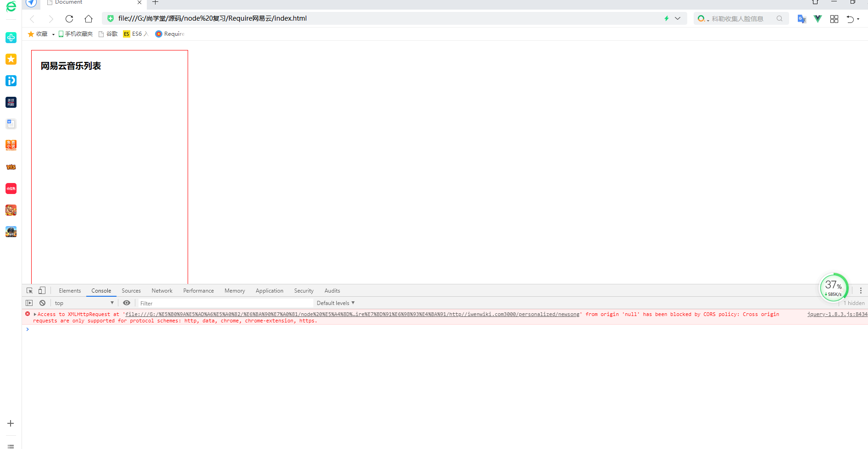This screenshot has width=868, height=449.
Task: Open the soldier game icon in sidebar
Action: point(11,232)
